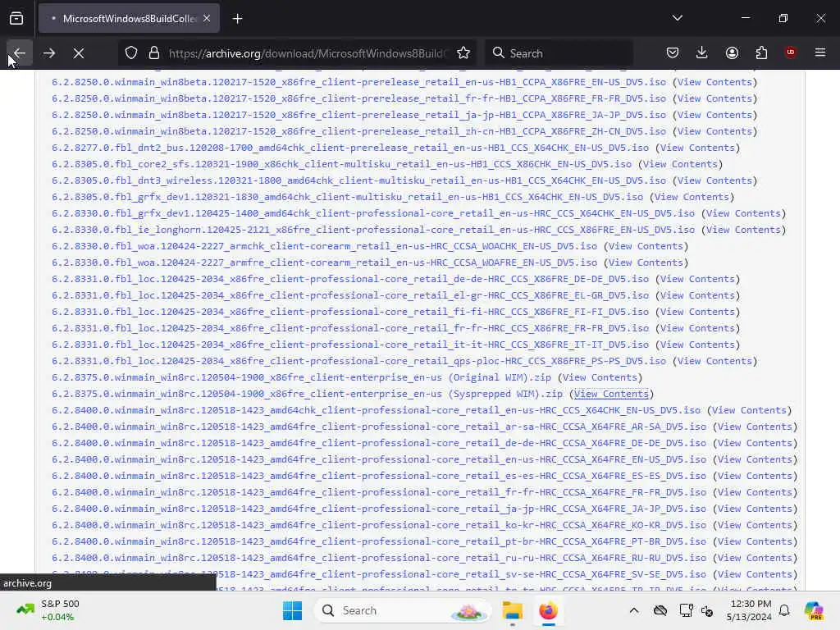This screenshot has height=630, width=840.
Task: Download 6.2.8277.0 fbl_dnt2_bus iso
Action: click(350, 148)
